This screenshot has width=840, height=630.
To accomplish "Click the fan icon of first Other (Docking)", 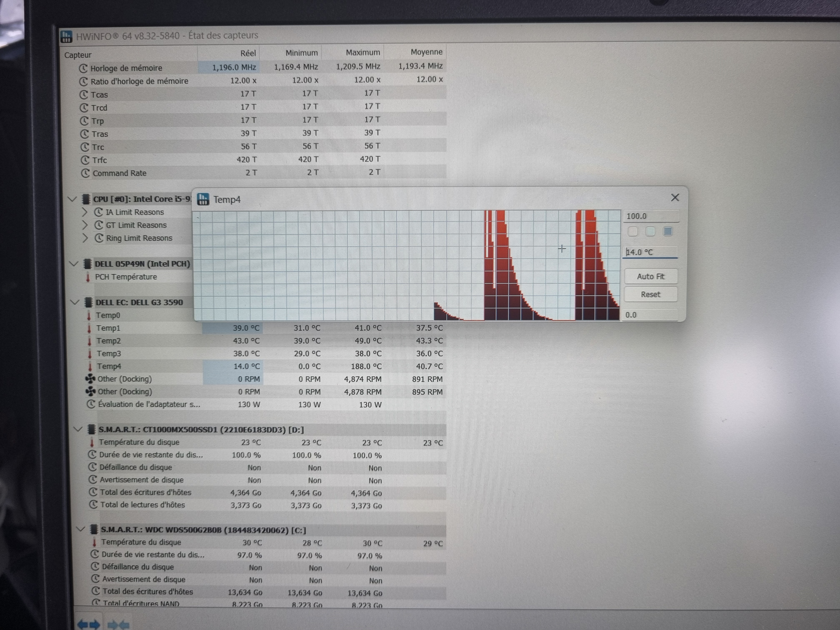I will (x=90, y=379).
